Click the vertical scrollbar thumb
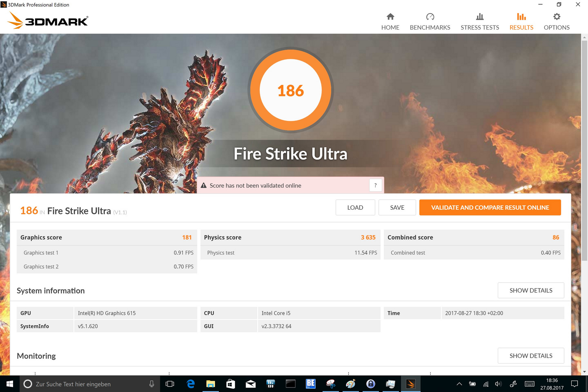Image resolution: width=588 pixels, height=392 pixels. tap(584, 150)
